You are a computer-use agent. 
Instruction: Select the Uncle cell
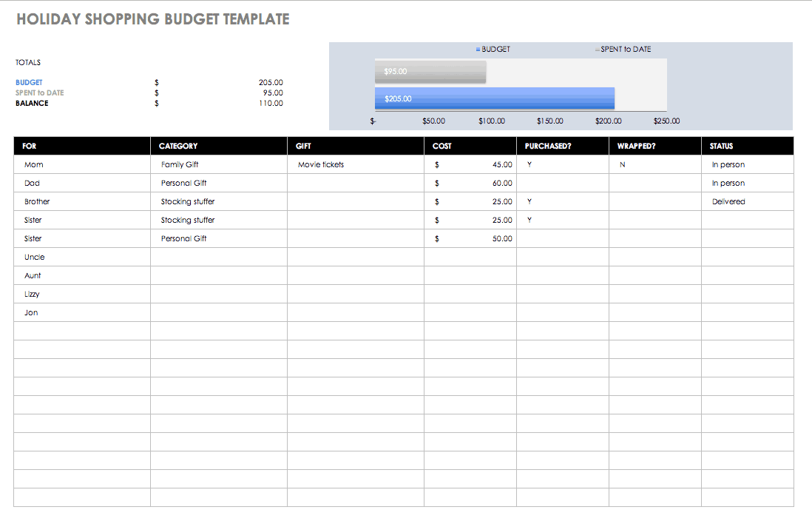click(x=82, y=257)
